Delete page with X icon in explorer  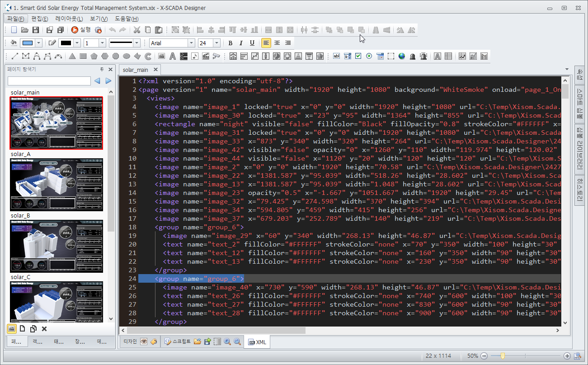(x=44, y=329)
